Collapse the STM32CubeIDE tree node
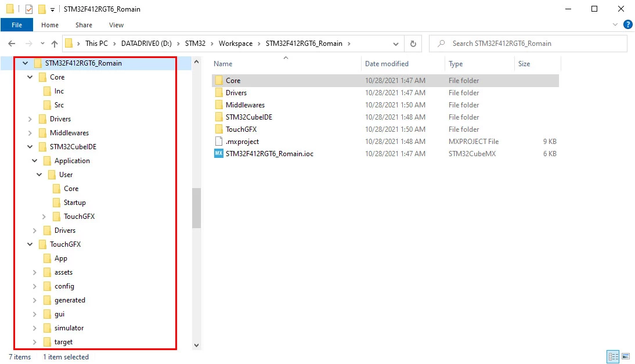 coord(30,146)
